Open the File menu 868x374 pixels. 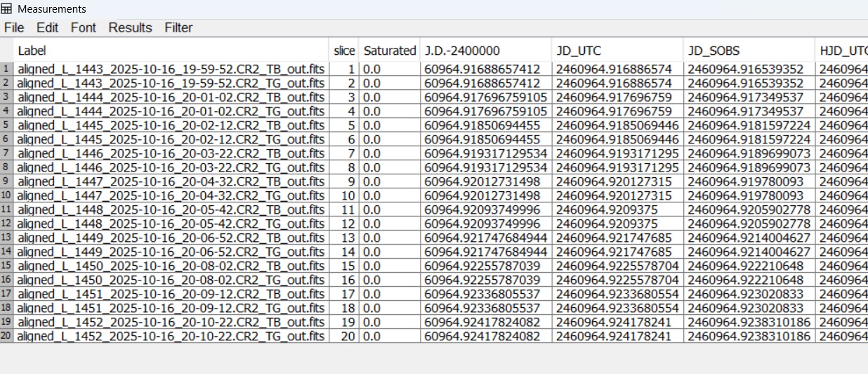pyautogui.click(x=14, y=27)
